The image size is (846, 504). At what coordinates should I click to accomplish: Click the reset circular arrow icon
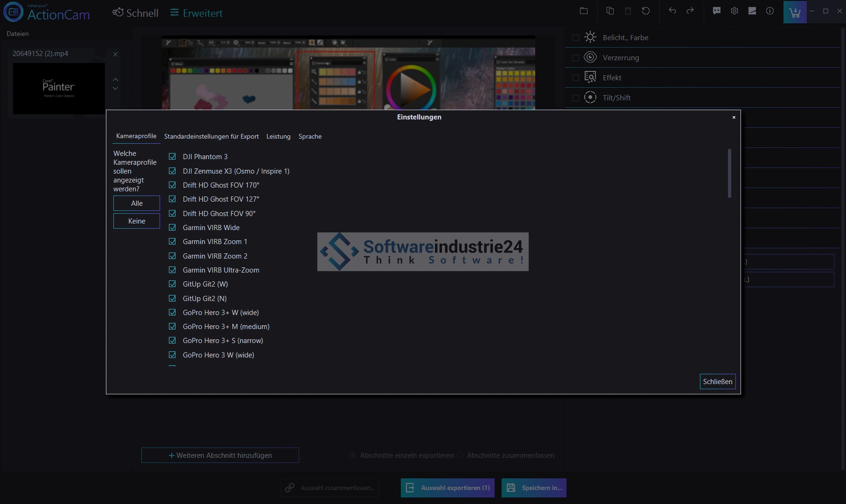(646, 11)
